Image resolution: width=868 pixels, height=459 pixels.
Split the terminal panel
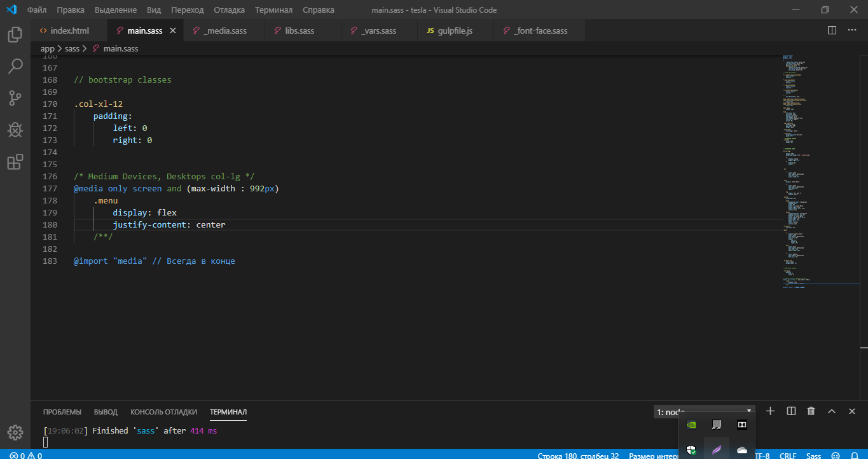[791, 411]
